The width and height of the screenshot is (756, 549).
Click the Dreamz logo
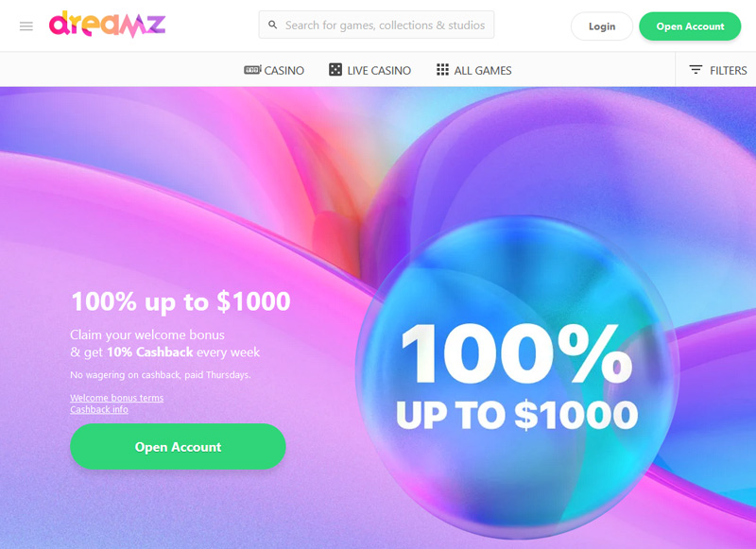(107, 25)
